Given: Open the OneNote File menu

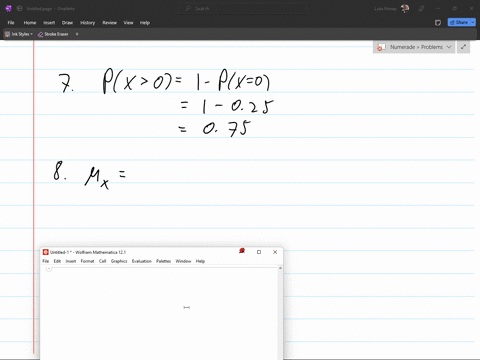Looking at the screenshot, I should click(x=11, y=23).
